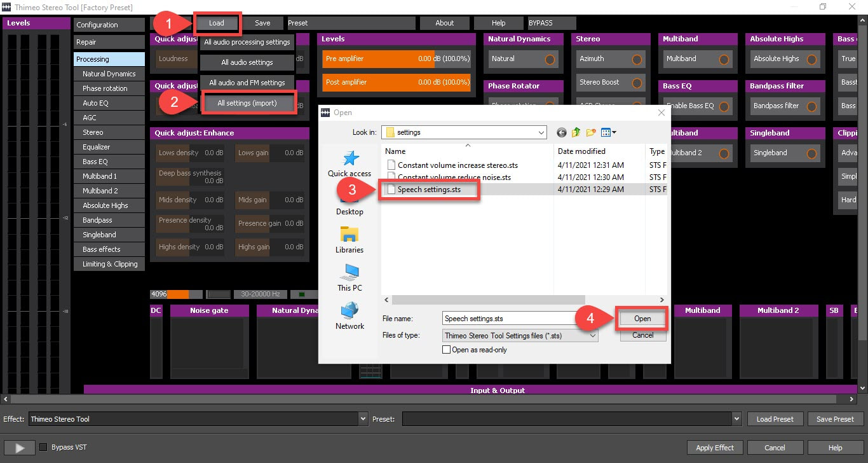The width and height of the screenshot is (868, 463).
Task: Toggle the Bandpass filter option
Action: click(811, 106)
